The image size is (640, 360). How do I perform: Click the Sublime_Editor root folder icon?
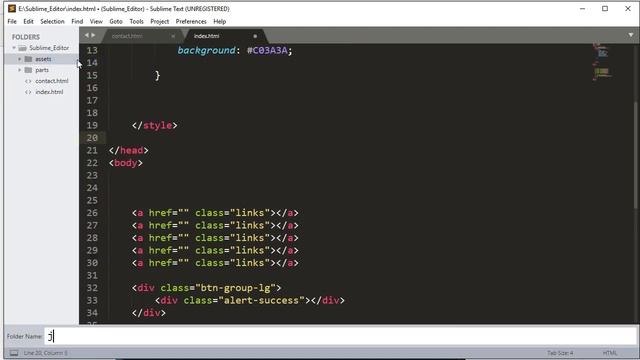[22, 48]
